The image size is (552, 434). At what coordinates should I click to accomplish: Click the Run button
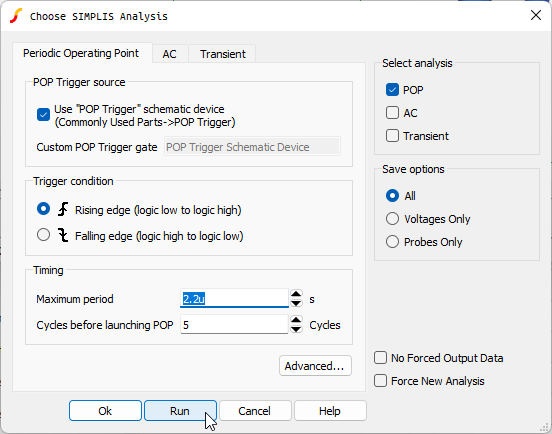pos(180,410)
